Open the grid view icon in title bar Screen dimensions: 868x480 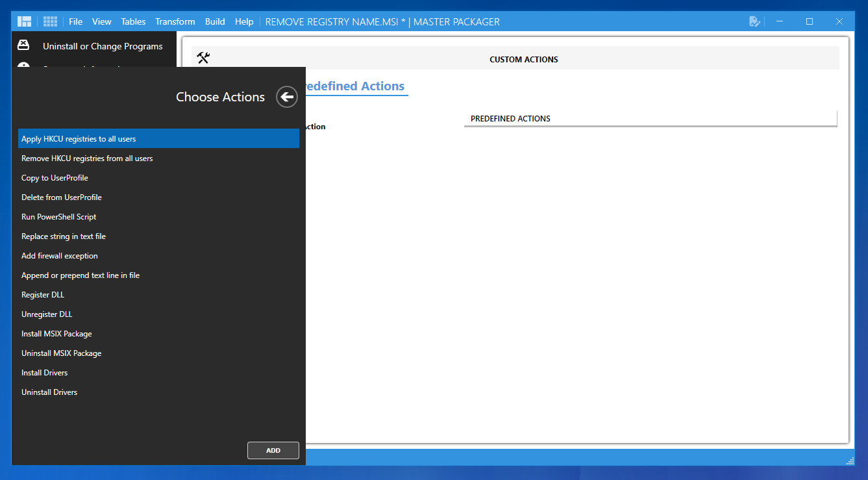click(51, 21)
